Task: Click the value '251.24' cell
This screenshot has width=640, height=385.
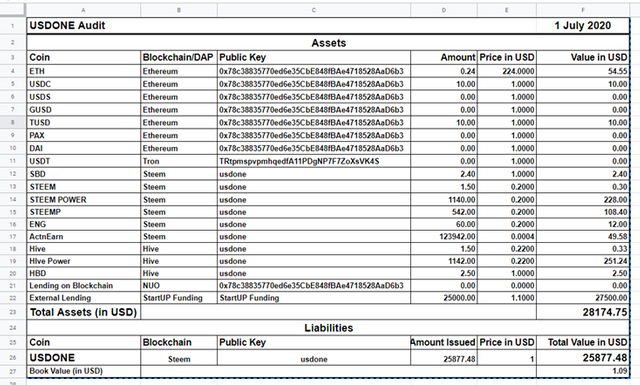Action: tap(582, 261)
